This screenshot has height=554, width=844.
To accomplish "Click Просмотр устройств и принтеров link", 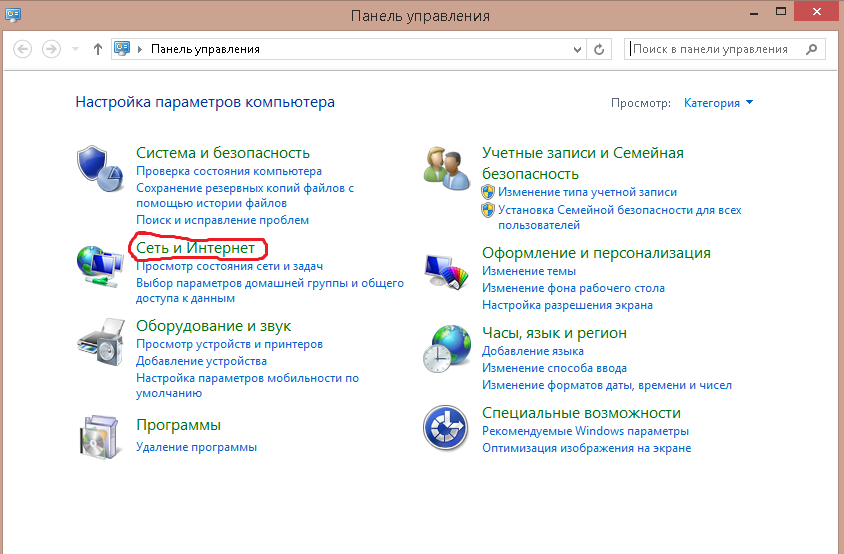I will pos(229,344).
